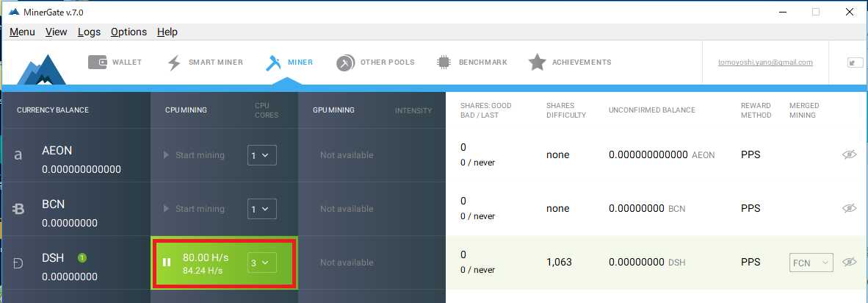The height and width of the screenshot is (303, 868).
Task: Click the Currency Balance column header
Action: tap(53, 110)
